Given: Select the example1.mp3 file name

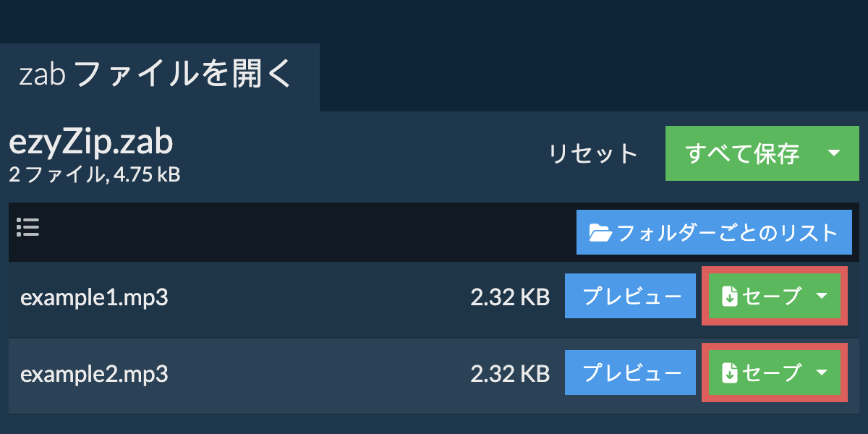Looking at the screenshot, I should [x=94, y=297].
